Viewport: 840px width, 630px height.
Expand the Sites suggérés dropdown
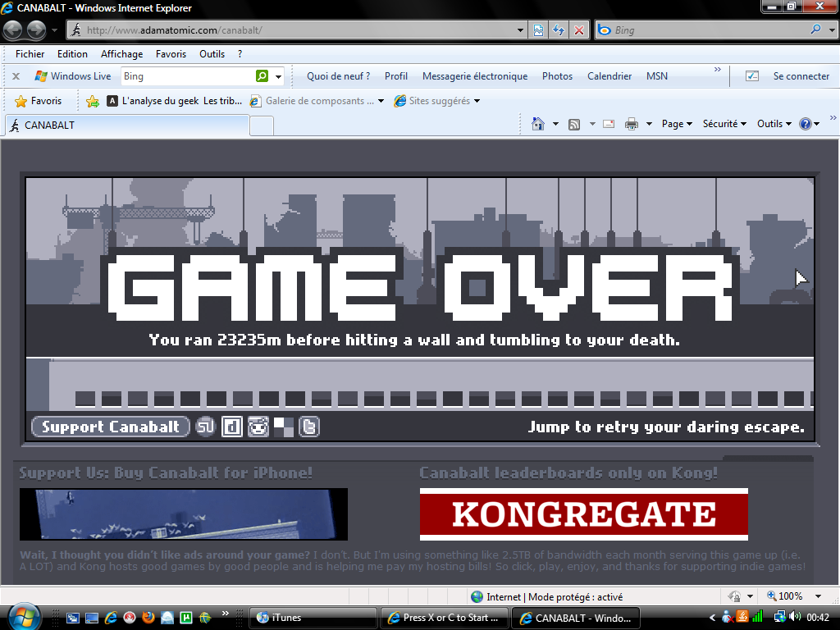[477, 101]
